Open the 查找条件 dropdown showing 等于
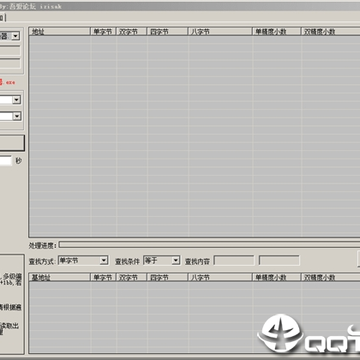The height and width of the screenshot is (360, 360). click(x=161, y=260)
